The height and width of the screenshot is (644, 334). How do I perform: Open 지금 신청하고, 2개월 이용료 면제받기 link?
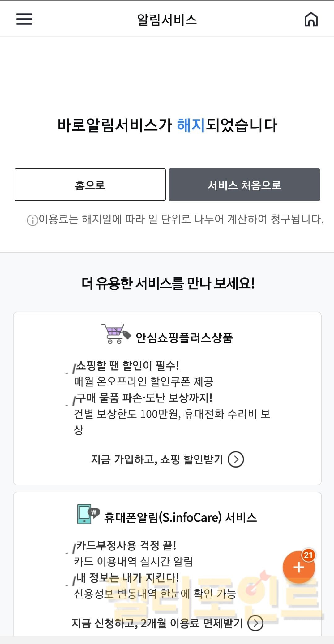tap(157, 623)
